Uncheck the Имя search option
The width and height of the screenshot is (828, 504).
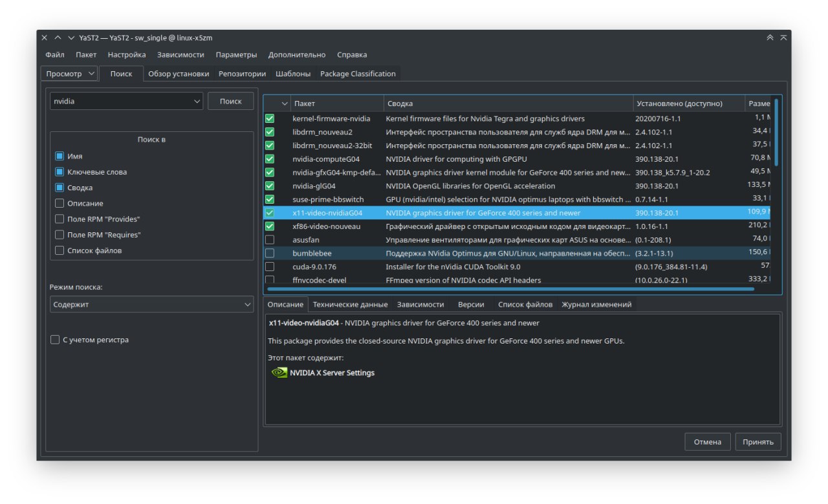[x=60, y=157]
